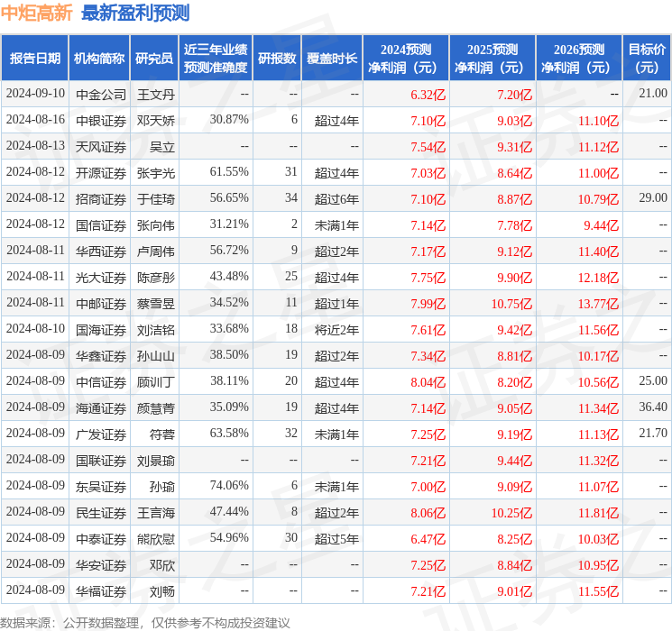Click the 12.18亿 profit forecast
Screen dimensions: 672x631
click(x=598, y=278)
